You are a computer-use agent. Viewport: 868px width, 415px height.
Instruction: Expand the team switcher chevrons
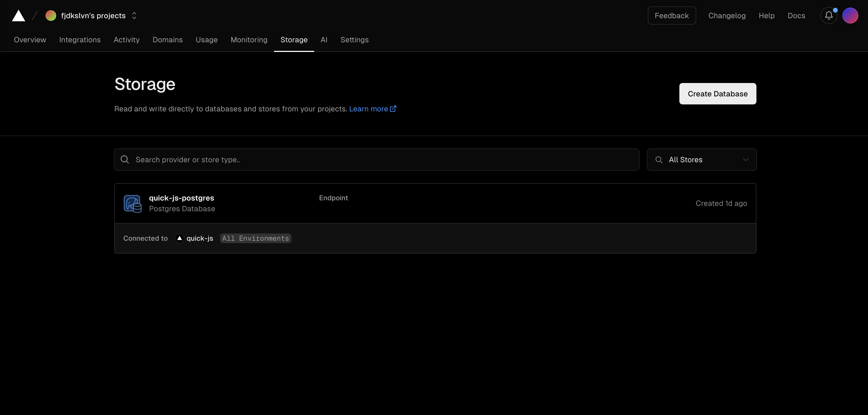click(134, 16)
